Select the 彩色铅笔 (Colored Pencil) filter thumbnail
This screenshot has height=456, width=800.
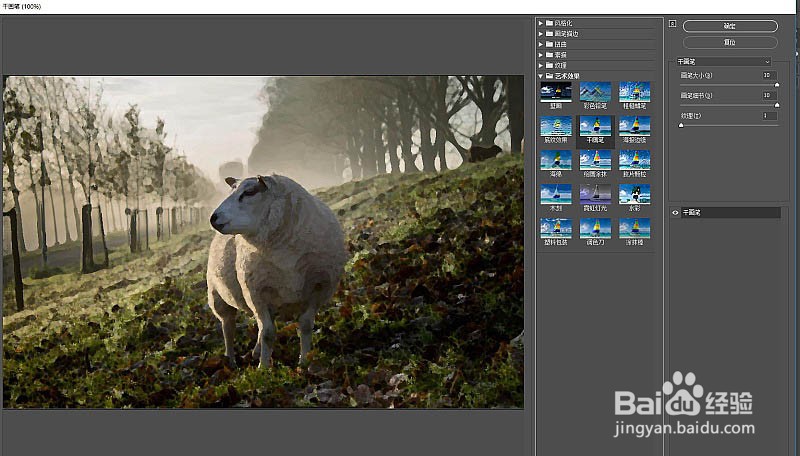[x=595, y=92]
